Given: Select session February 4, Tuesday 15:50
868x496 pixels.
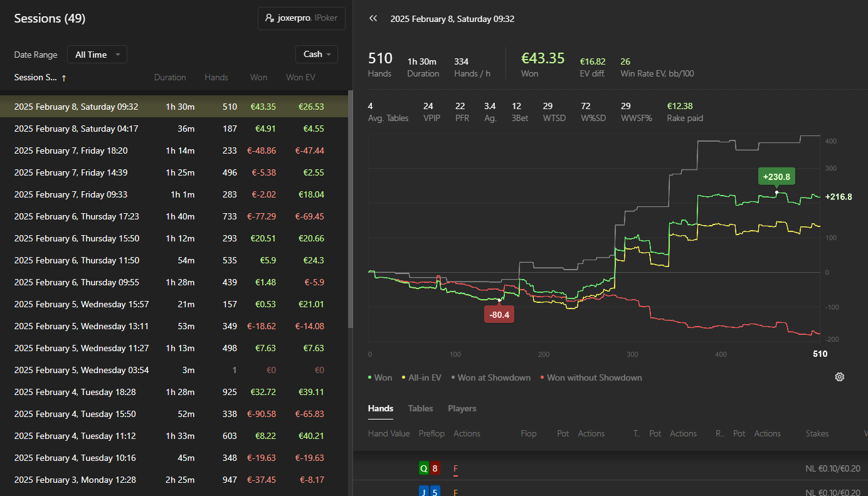Looking at the screenshot, I should coord(174,414).
